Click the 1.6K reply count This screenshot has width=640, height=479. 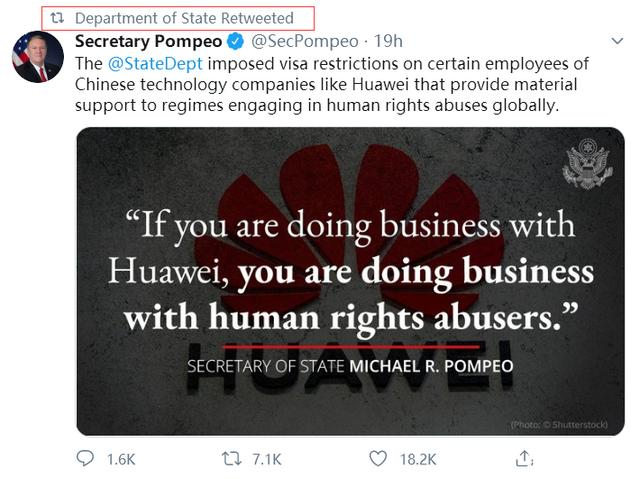[121, 459]
